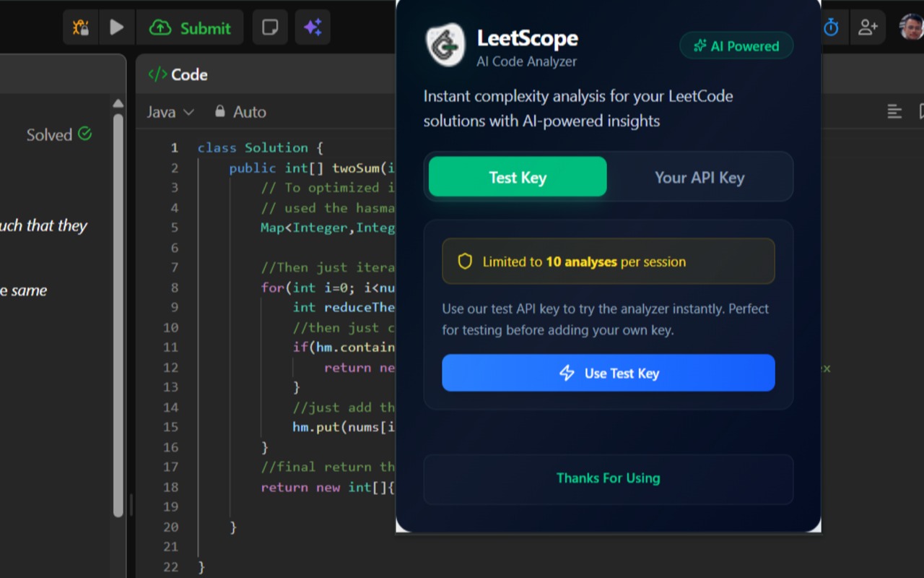
Task: Click the Thanks For Using footer
Action: pyautogui.click(x=609, y=478)
